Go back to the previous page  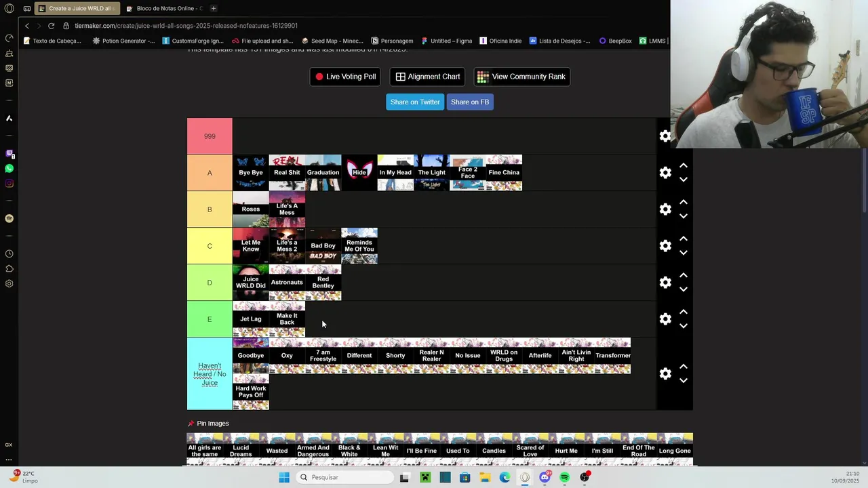pos(27,26)
